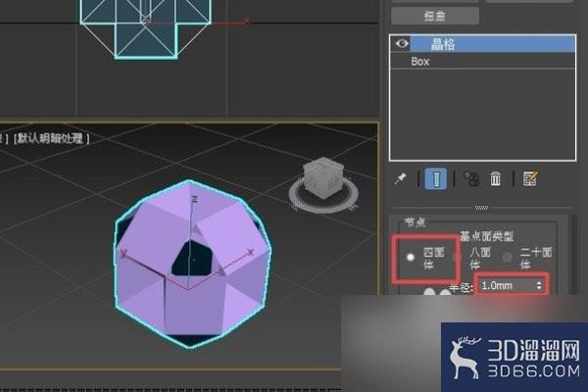
Task: Select the 四面体 radio button
Action: point(411,258)
